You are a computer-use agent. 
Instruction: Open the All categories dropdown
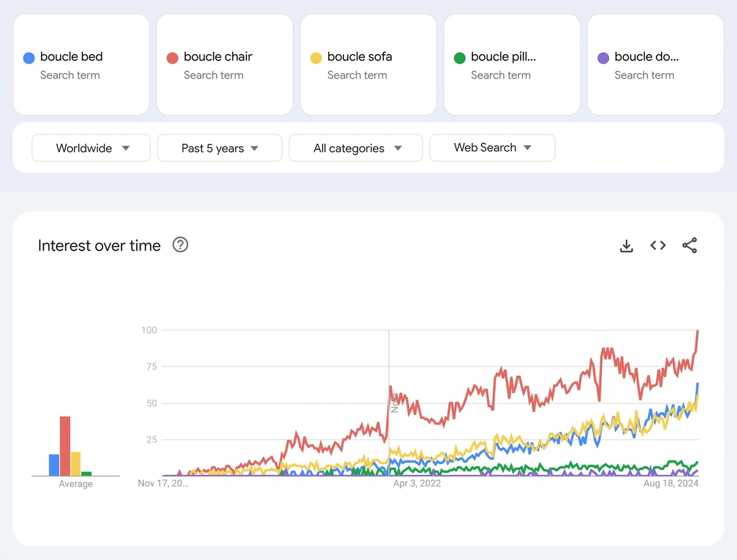tap(356, 148)
